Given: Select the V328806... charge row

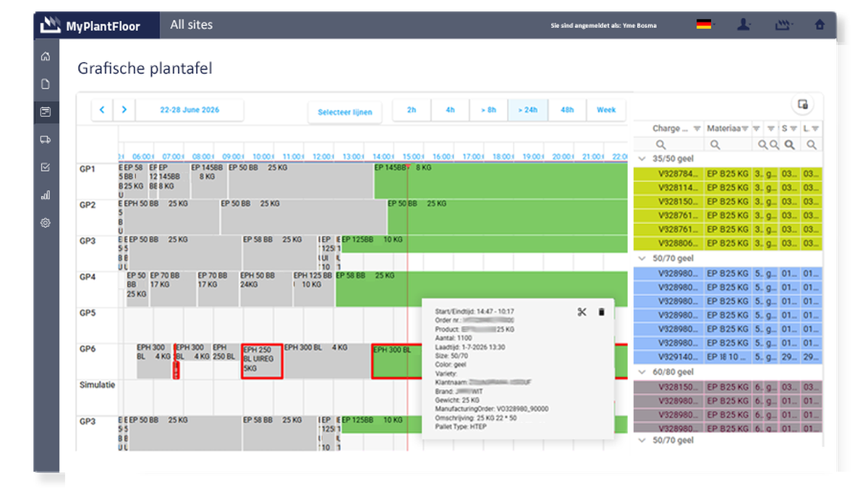Looking at the screenshot, I should pos(728,244).
